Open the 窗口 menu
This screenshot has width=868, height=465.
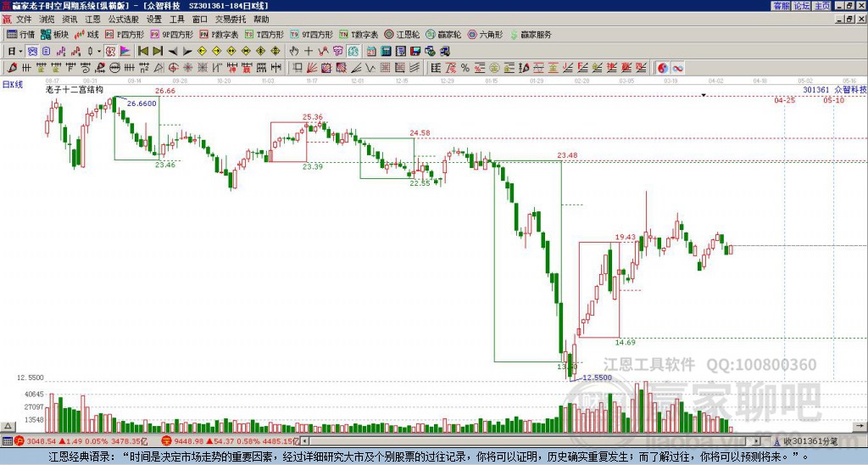[x=200, y=20]
